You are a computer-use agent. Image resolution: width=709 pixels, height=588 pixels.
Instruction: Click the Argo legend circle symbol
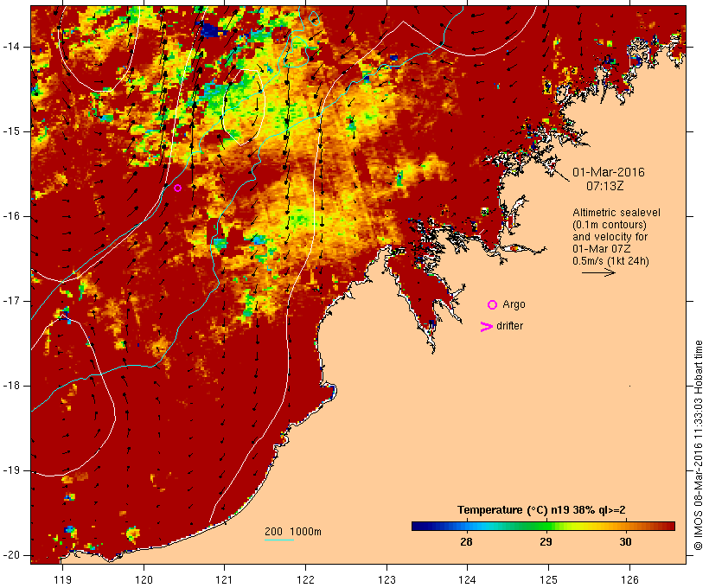(x=493, y=305)
